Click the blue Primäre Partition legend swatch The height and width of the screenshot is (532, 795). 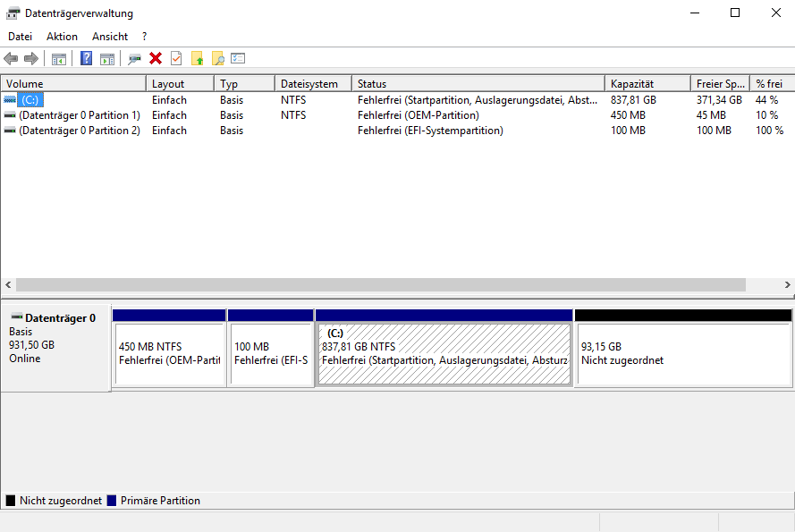coord(112,501)
